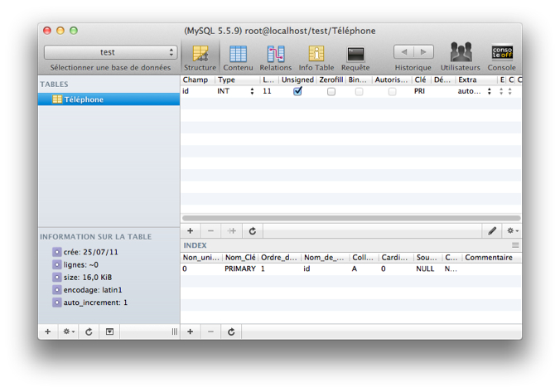Image resolution: width=560 pixels, height=392 pixels.
Task: Go back in Historique
Action: (403, 52)
